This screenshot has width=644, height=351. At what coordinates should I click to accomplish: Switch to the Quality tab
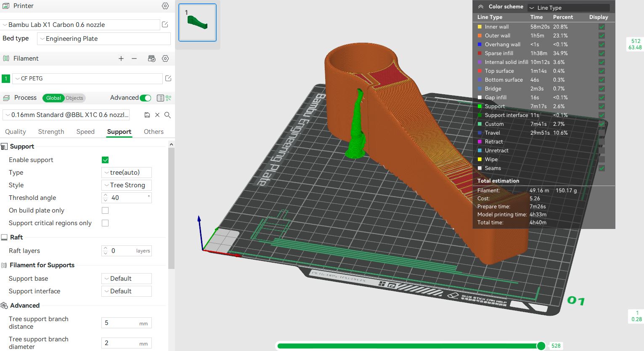[x=16, y=132]
